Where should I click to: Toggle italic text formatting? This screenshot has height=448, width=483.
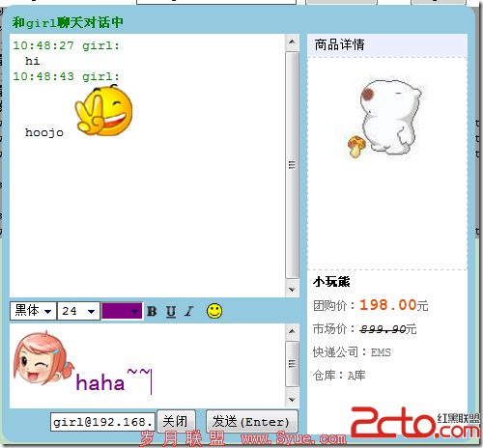pyautogui.click(x=189, y=311)
